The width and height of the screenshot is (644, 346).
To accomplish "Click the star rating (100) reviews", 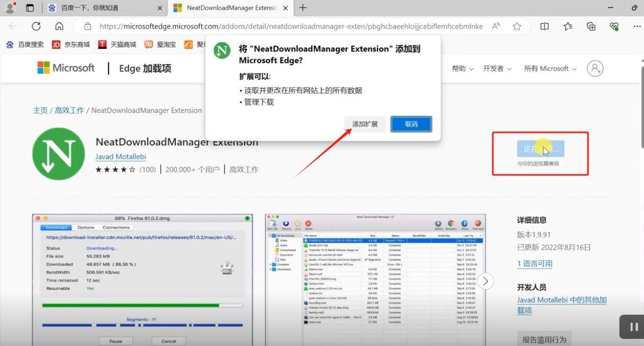I will point(125,170).
